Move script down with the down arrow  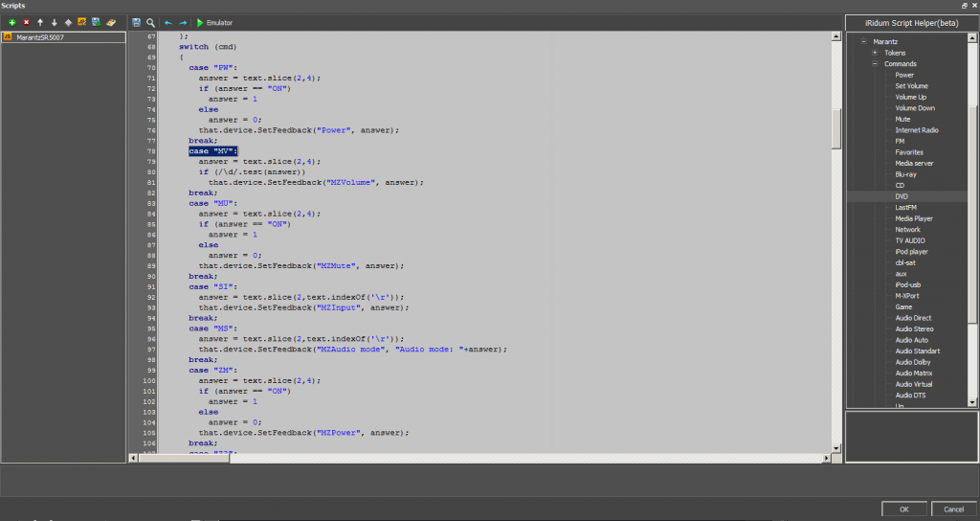[x=54, y=22]
